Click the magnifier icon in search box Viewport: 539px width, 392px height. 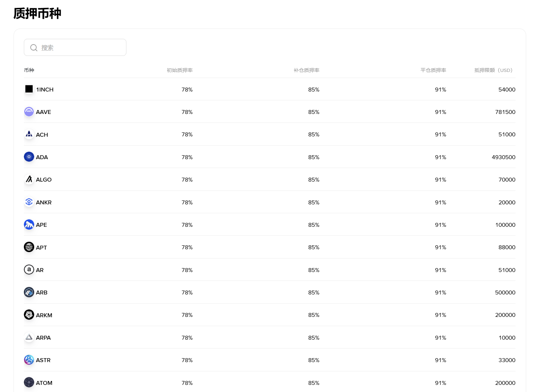point(34,48)
